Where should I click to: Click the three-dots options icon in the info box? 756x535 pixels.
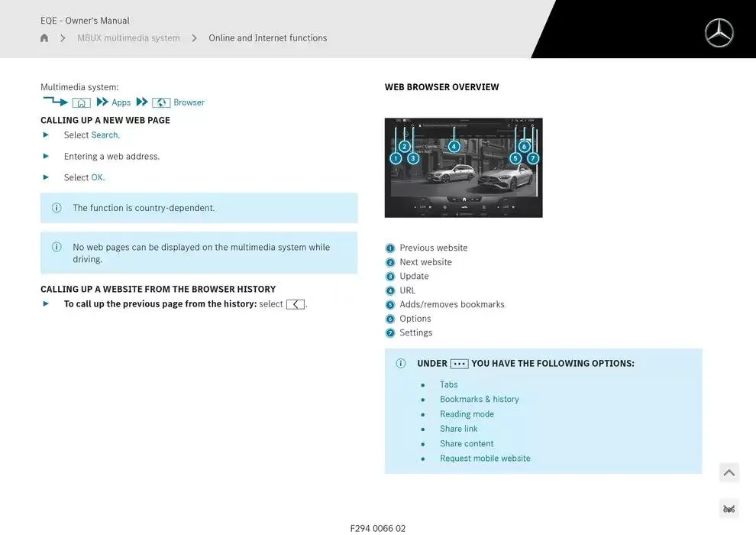click(x=459, y=364)
